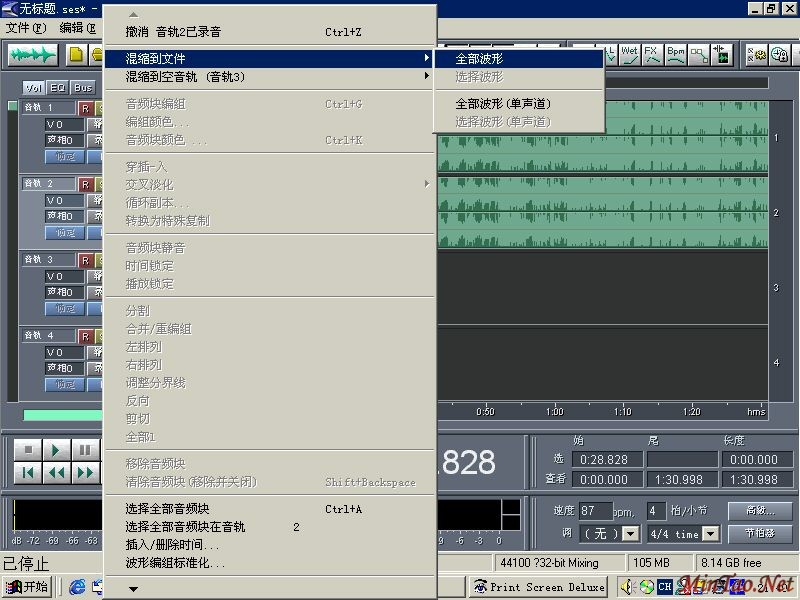This screenshot has height=600, width=800.
Task: Click the 高级... button
Action: tap(767, 510)
